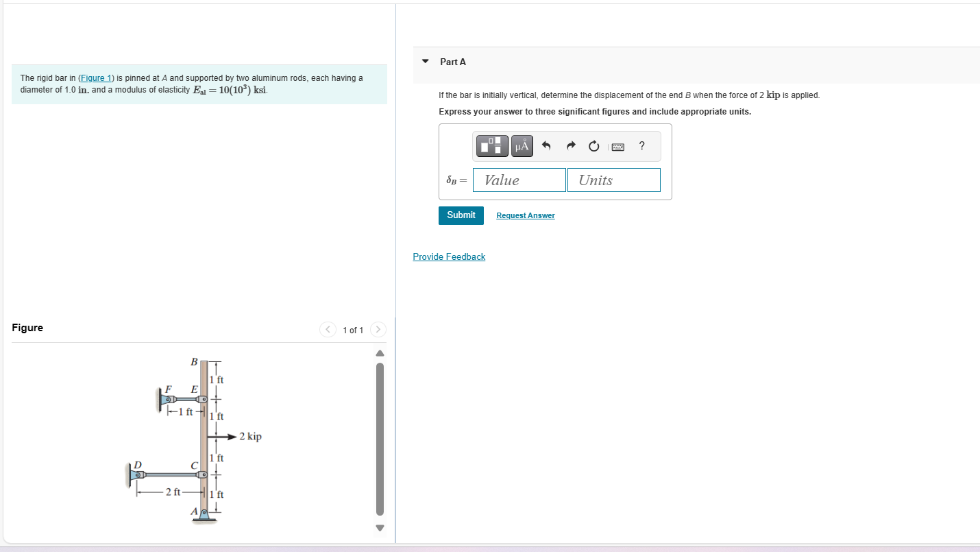
Task: Select the μÅ units insertion icon
Action: tap(522, 145)
